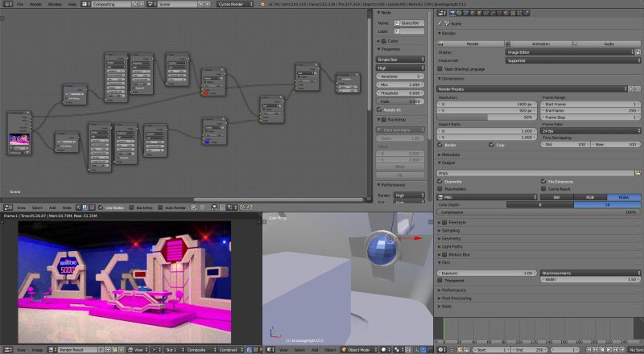Click the Info editor type icon at top-left
Image resolution: width=644 pixels, height=354 pixels.
pos(7,4)
